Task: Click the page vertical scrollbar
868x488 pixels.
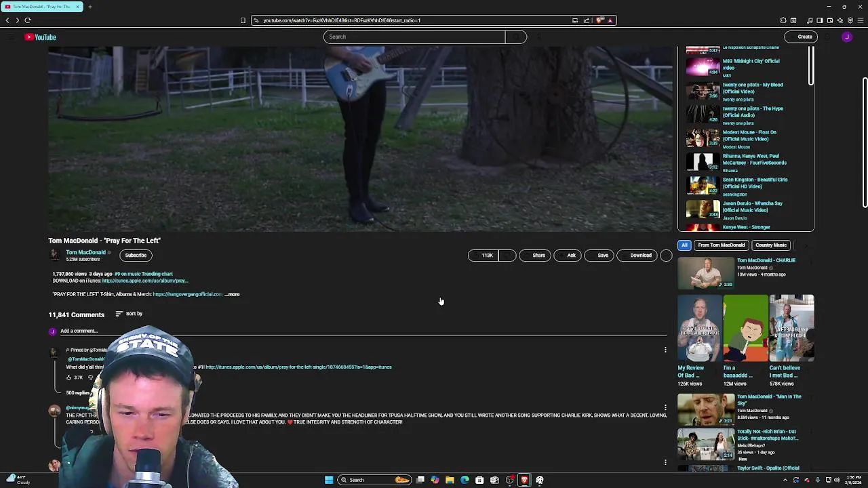Action: [x=865, y=142]
